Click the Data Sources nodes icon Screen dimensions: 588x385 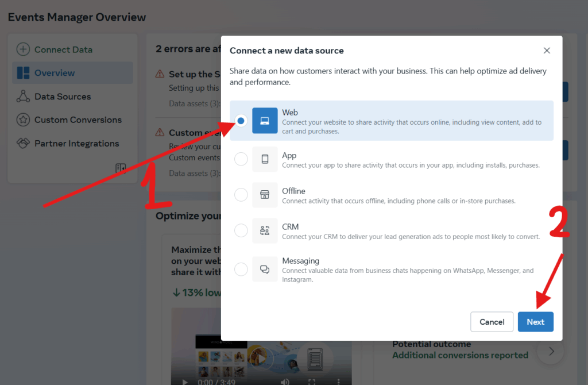tap(23, 97)
